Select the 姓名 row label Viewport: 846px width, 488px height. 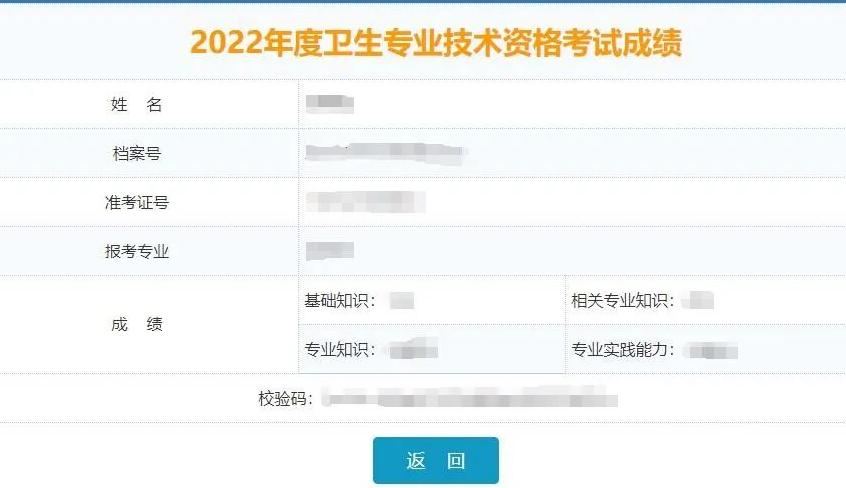[x=136, y=104]
